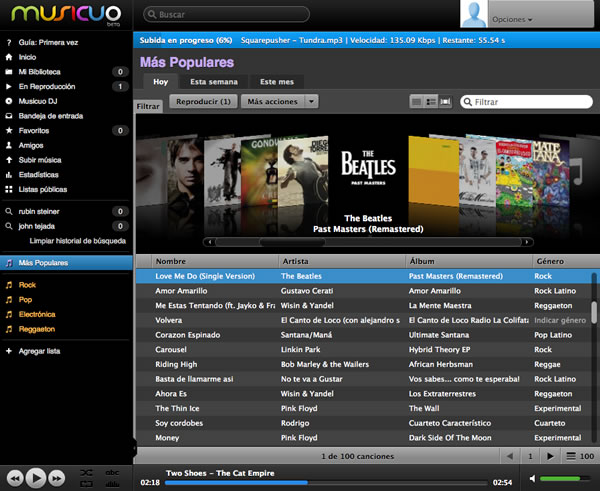Screen dimensions: 600x491
Task: Click the user profile avatar
Action: pyautogui.click(x=474, y=14)
